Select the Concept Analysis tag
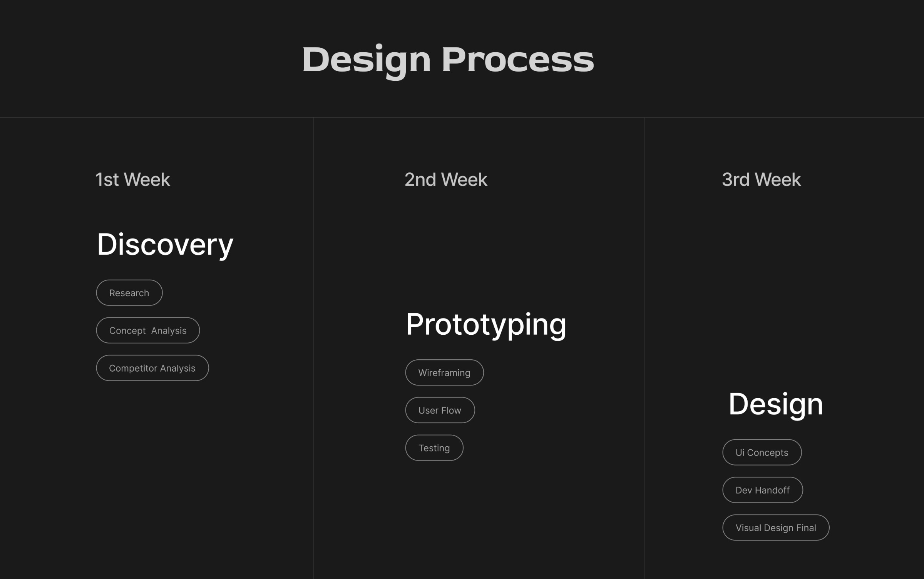 point(148,330)
